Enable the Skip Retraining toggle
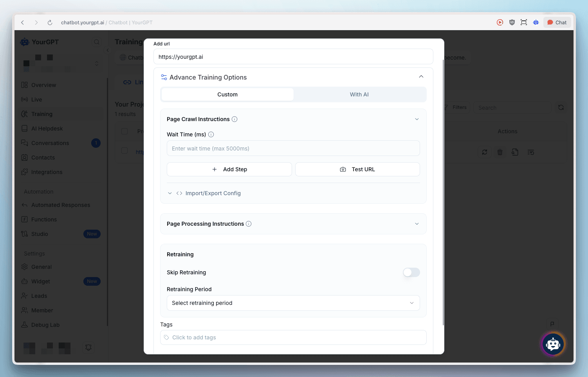Viewport: 588px width, 377px height. pos(411,272)
